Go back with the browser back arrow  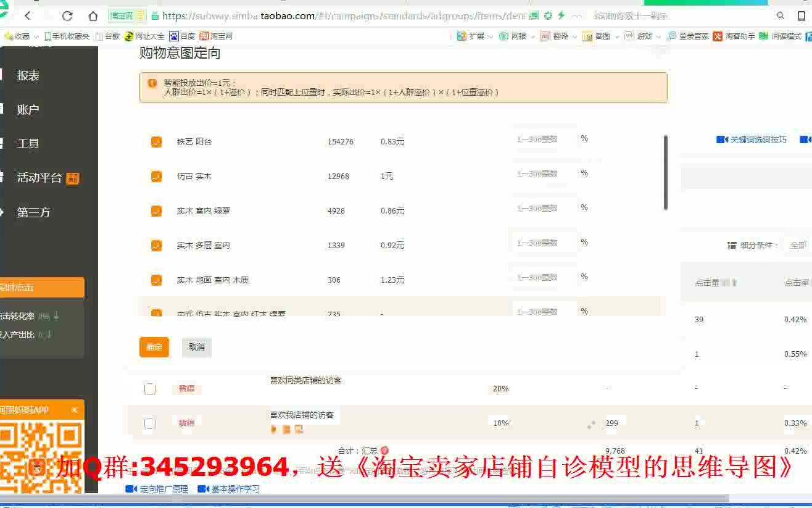28,15
